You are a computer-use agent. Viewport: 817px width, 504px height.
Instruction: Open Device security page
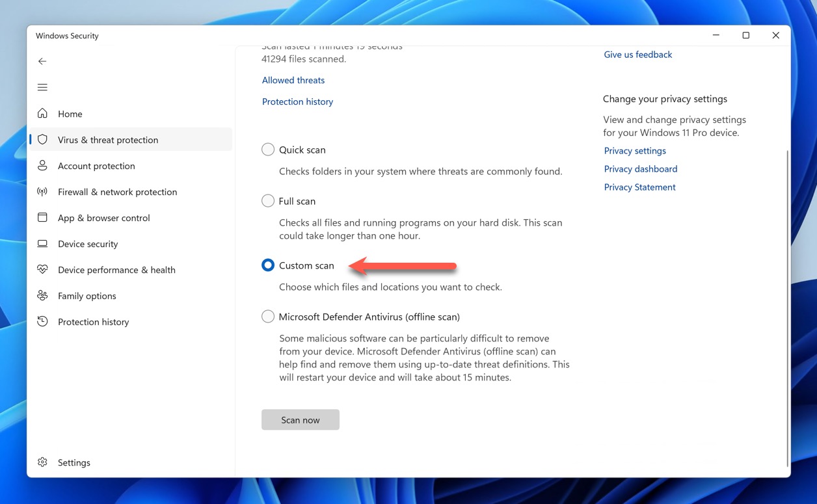(131, 244)
